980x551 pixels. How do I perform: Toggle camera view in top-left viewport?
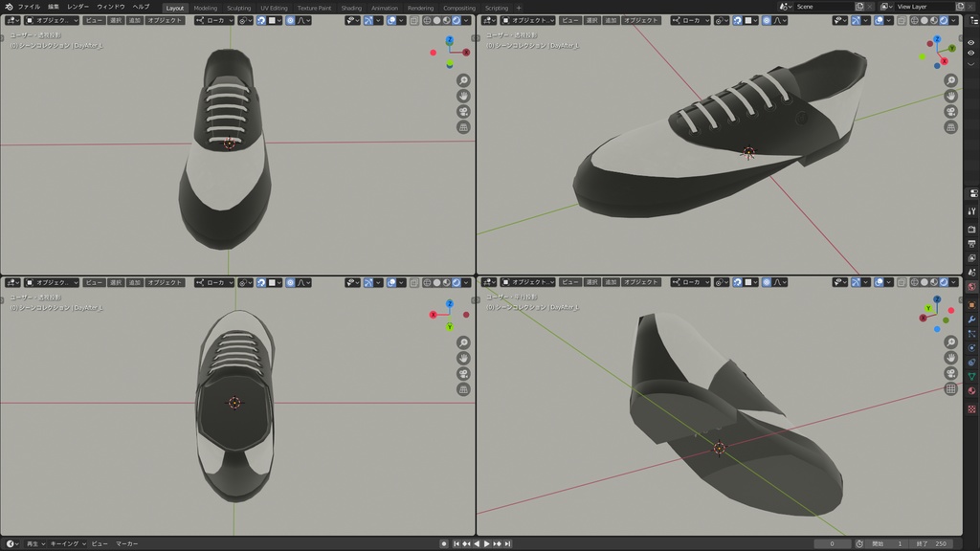pos(463,112)
